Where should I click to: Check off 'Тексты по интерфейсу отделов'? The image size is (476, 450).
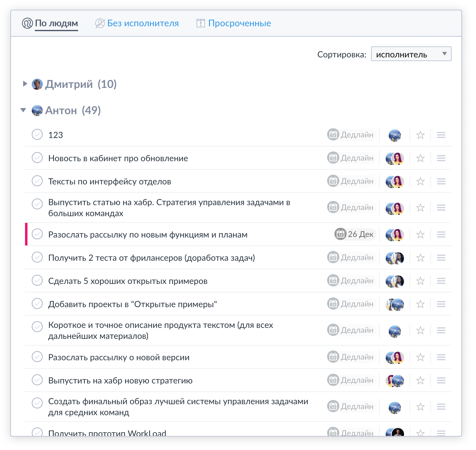(37, 181)
